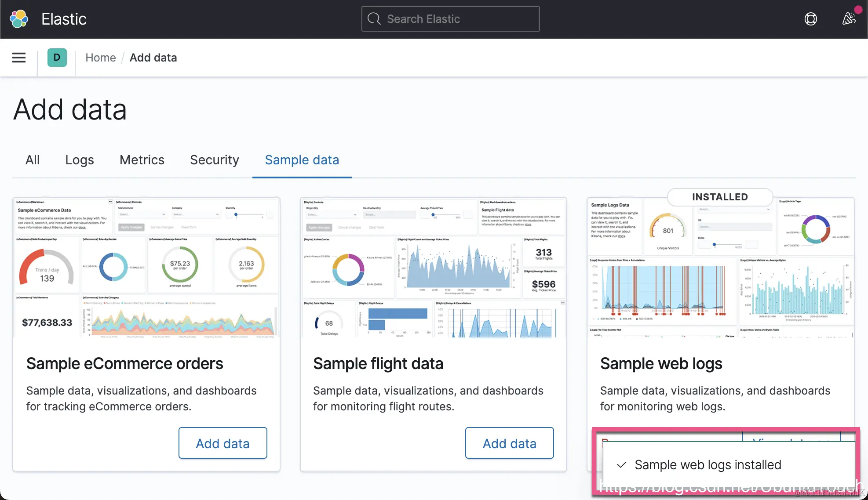Click the magnifier icon in search bar

[374, 19]
